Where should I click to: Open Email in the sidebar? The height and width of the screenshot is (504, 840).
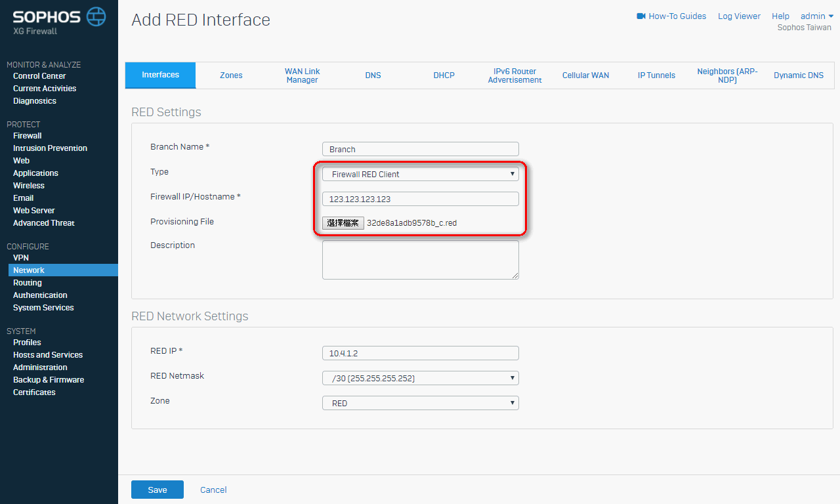pyautogui.click(x=23, y=198)
